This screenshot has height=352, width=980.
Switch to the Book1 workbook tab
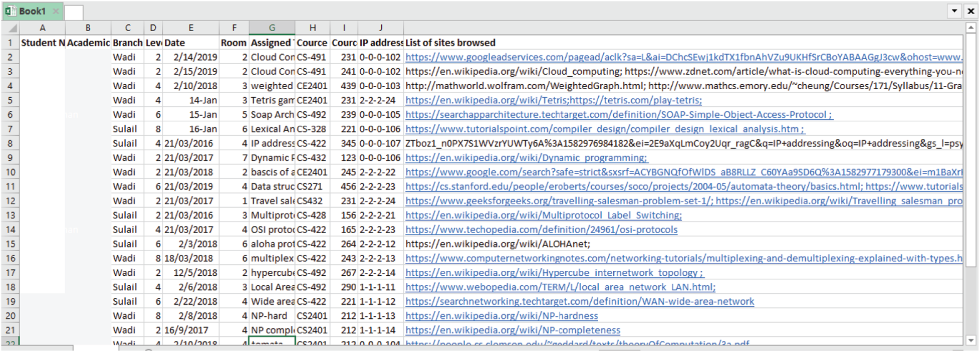pyautogui.click(x=33, y=11)
